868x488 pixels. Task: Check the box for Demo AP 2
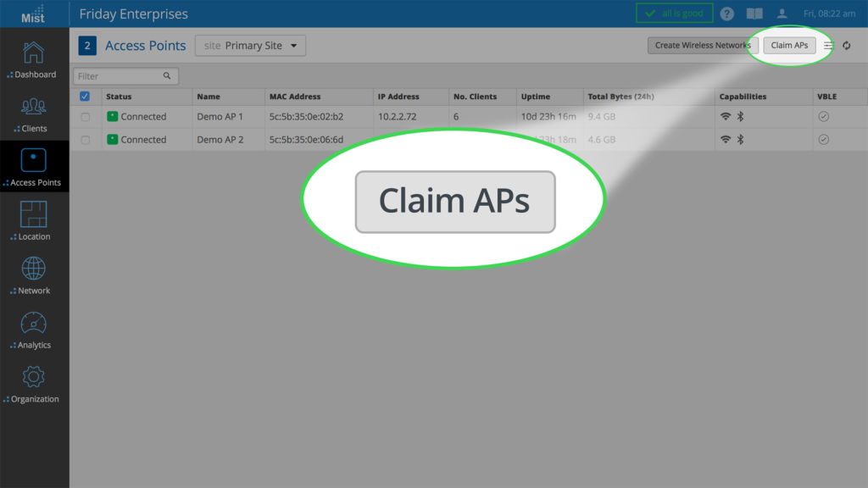(85, 140)
